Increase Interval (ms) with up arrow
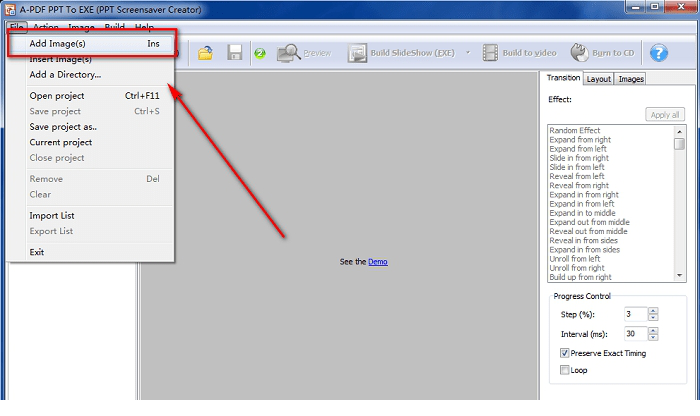The image size is (700, 416). coord(653,331)
